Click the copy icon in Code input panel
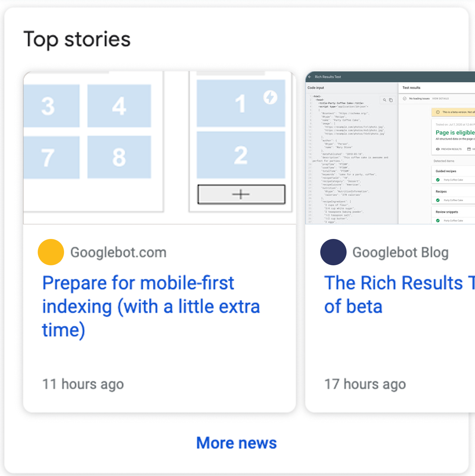The height and width of the screenshot is (476, 475). pos(391,100)
